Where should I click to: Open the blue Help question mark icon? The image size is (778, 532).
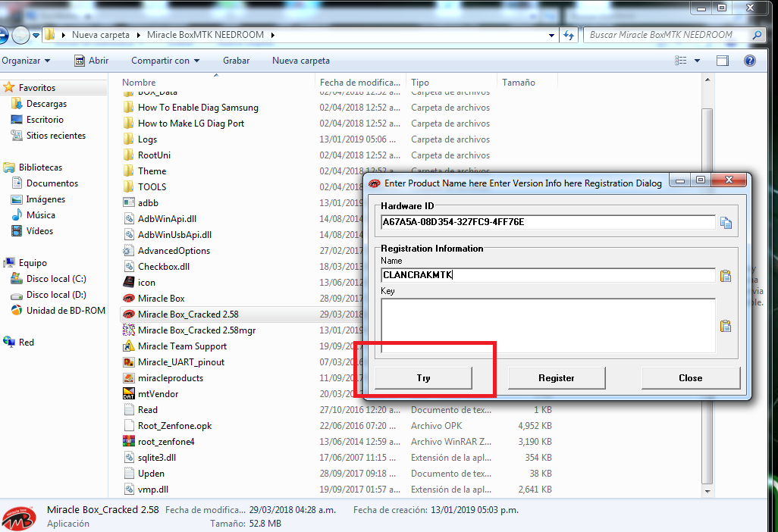(750, 60)
